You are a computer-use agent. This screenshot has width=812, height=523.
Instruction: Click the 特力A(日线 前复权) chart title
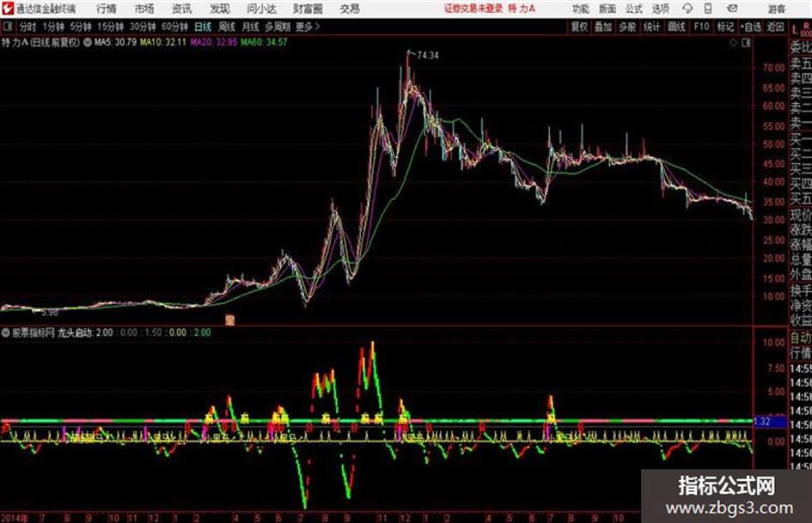click(x=41, y=42)
